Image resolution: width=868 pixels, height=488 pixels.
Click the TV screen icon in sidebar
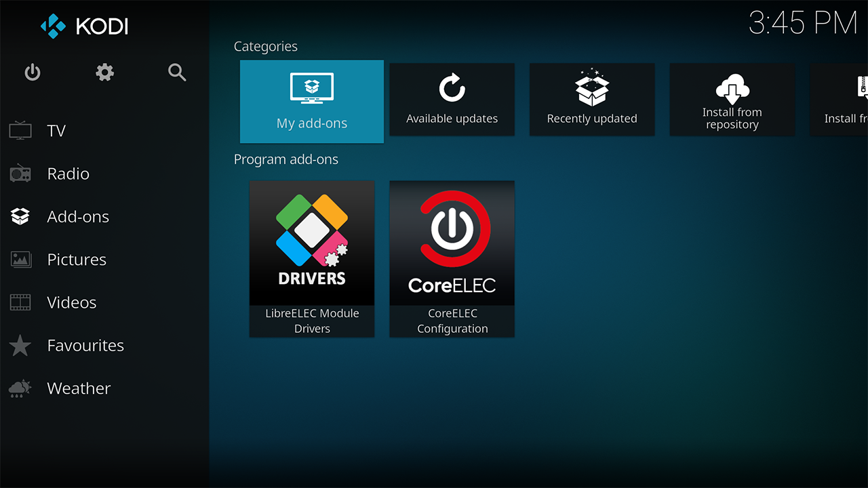click(x=20, y=130)
